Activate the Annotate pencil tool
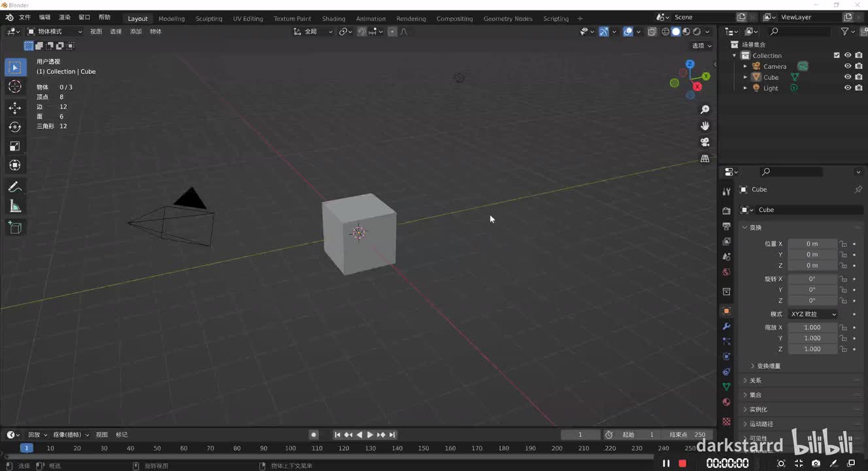This screenshot has width=868, height=471. 15,187
